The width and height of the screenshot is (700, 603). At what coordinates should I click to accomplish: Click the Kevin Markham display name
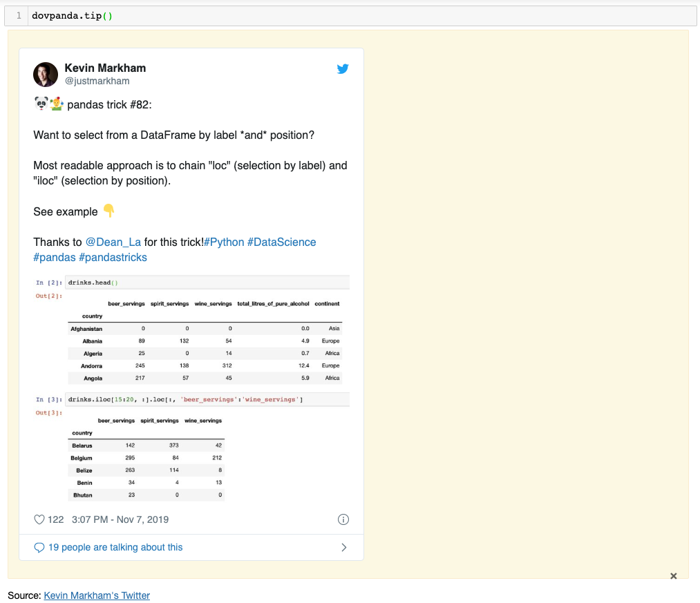[x=105, y=68]
